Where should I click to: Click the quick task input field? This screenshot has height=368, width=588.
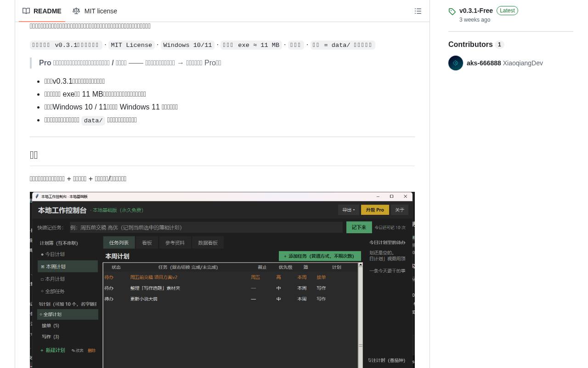[x=206, y=227]
